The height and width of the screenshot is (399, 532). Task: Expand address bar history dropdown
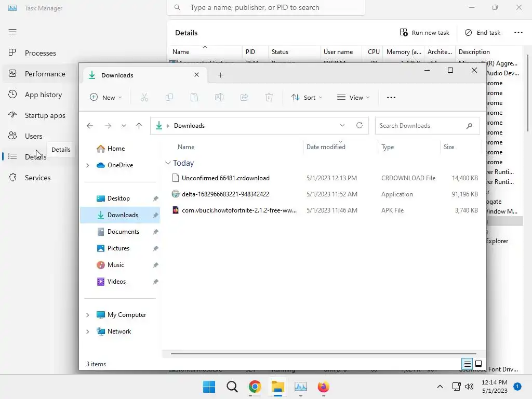tap(342, 126)
